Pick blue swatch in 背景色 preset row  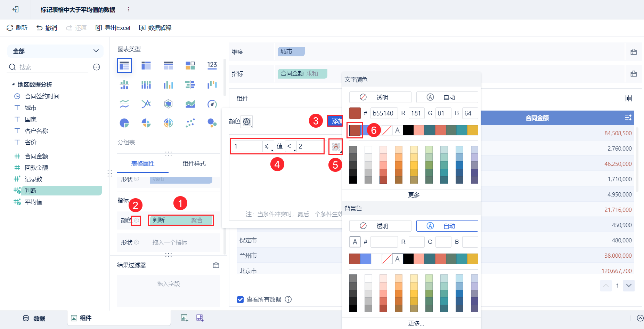click(366, 259)
